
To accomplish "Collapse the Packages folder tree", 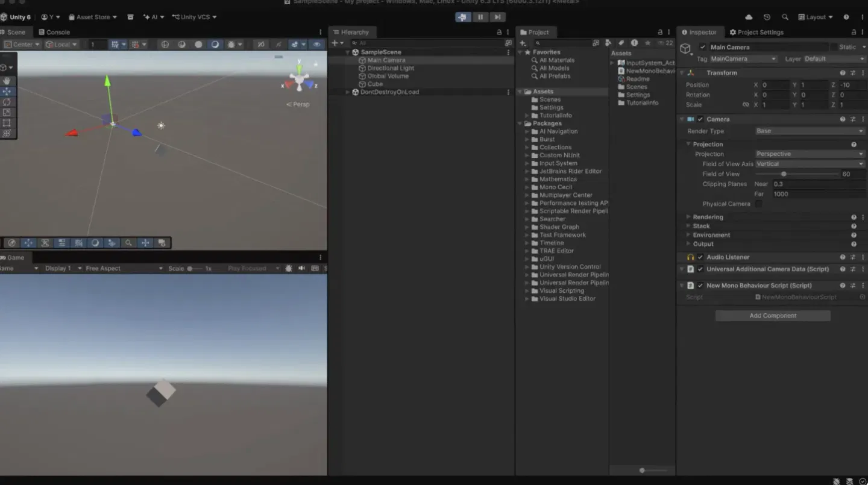I will click(520, 124).
